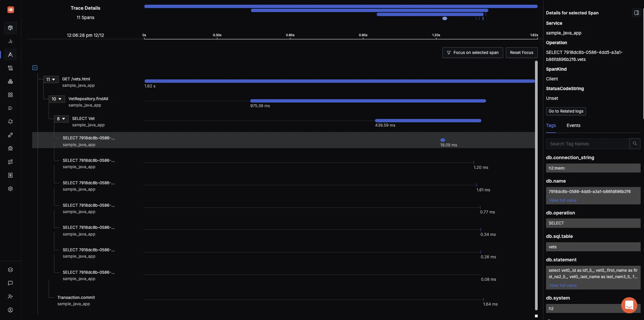The image size is (644, 320).
Task: Select the GET /vets.html span row
Action: [x=283, y=82]
